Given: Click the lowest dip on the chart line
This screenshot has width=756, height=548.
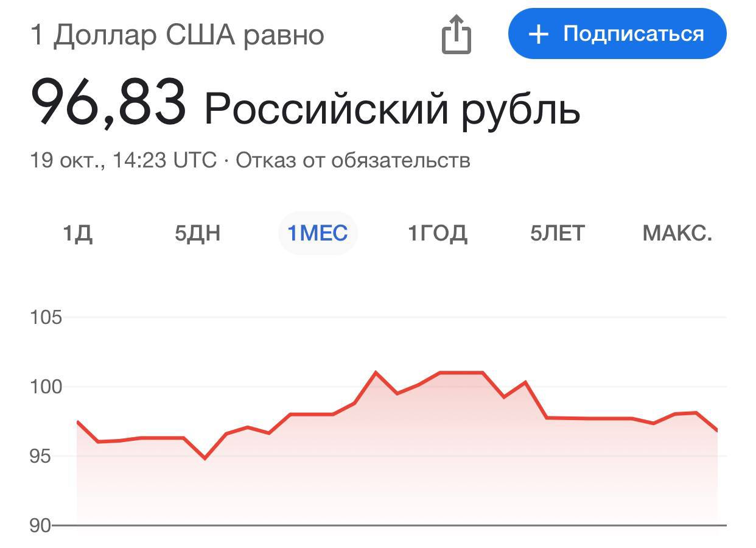Looking at the screenshot, I should 205,458.
